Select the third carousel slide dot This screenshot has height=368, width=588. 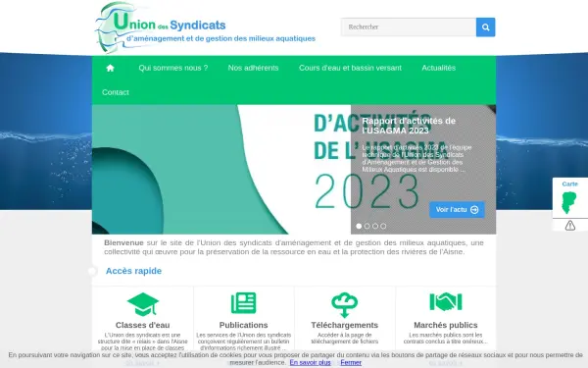[375, 226]
